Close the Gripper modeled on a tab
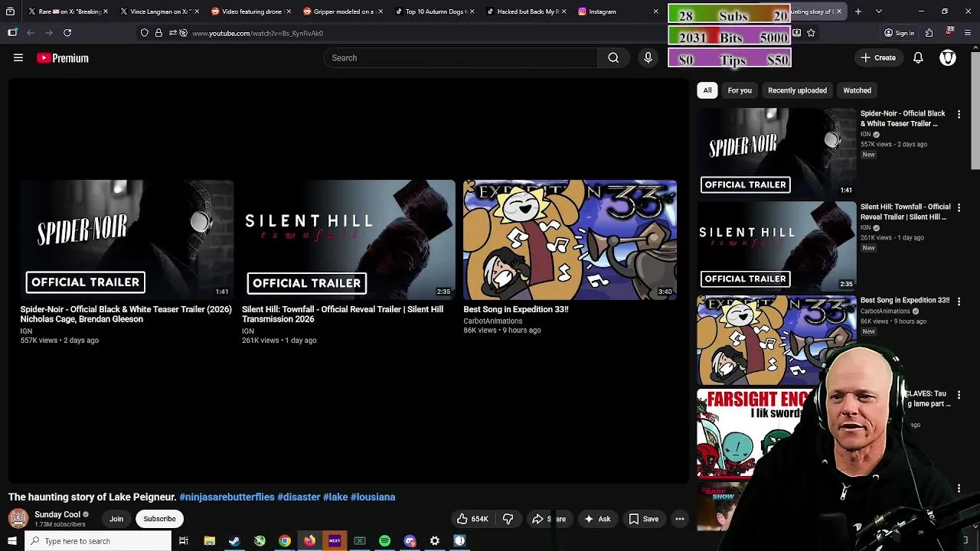The height and width of the screenshot is (551, 980). click(381, 11)
